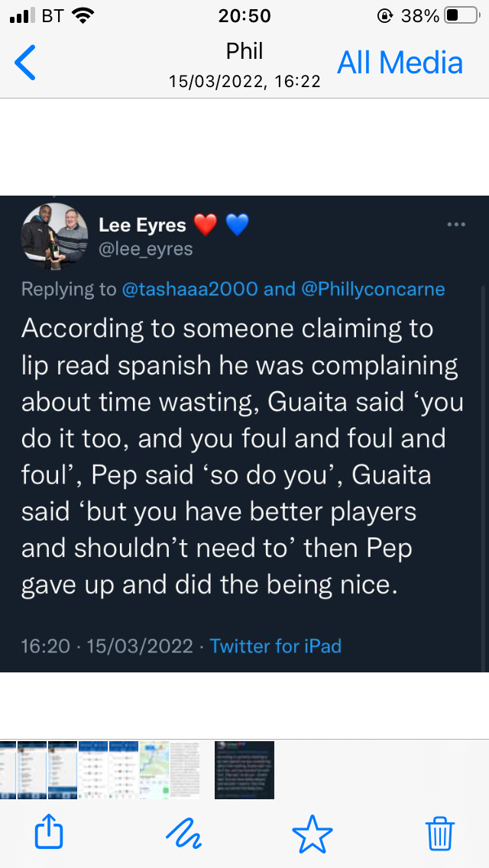Viewport: 489px width, 868px height.
Task: Delete image with trash icon
Action: tap(440, 832)
